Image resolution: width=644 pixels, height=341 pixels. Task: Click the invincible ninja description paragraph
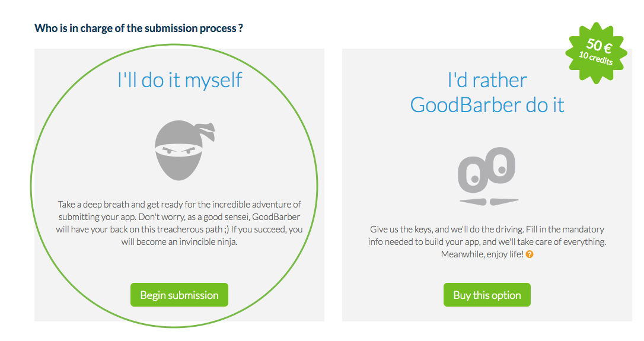pos(180,223)
